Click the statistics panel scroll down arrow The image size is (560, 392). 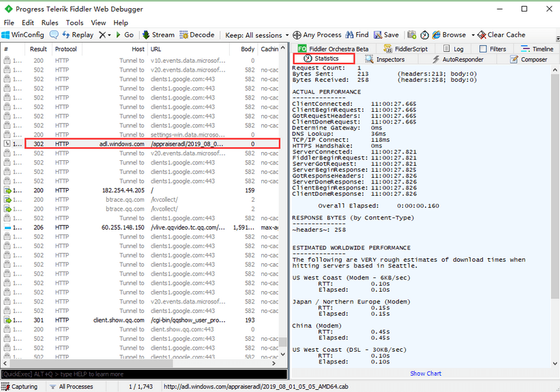[555, 363]
